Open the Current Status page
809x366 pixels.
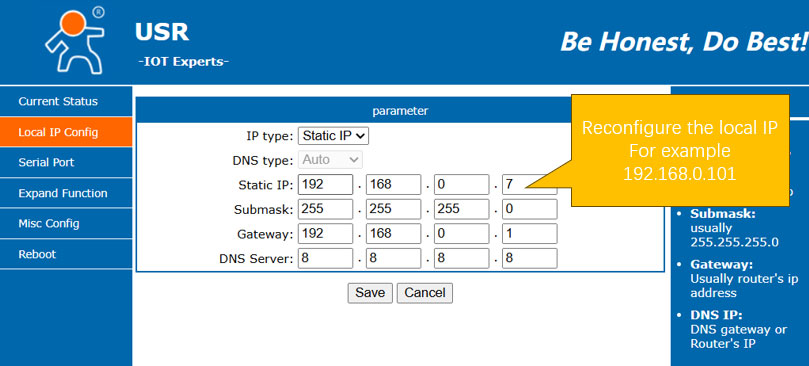coord(66,101)
